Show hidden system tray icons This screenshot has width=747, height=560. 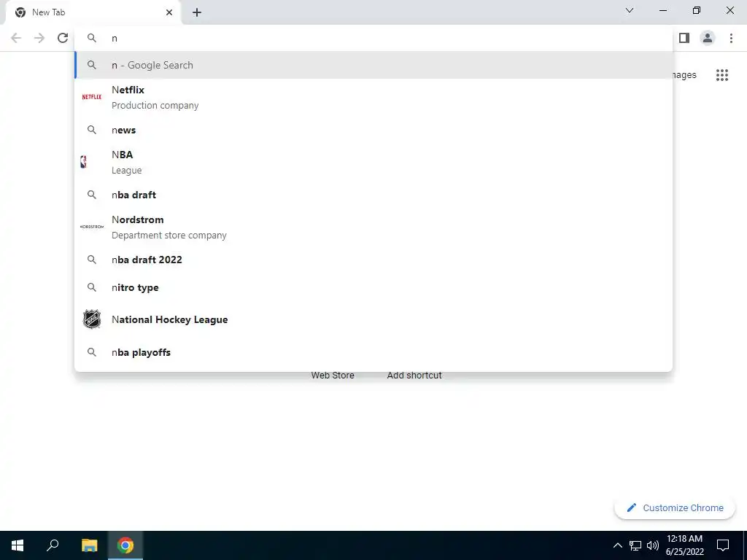click(617, 545)
